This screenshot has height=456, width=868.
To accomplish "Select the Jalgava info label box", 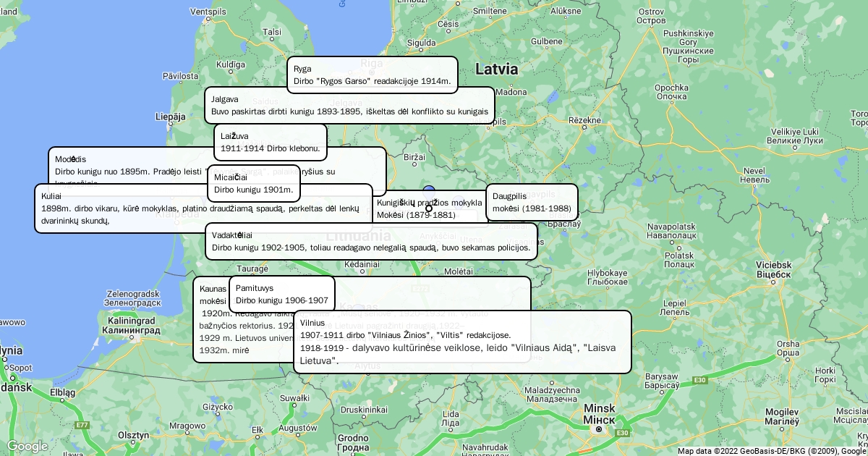I will coord(350,106).
